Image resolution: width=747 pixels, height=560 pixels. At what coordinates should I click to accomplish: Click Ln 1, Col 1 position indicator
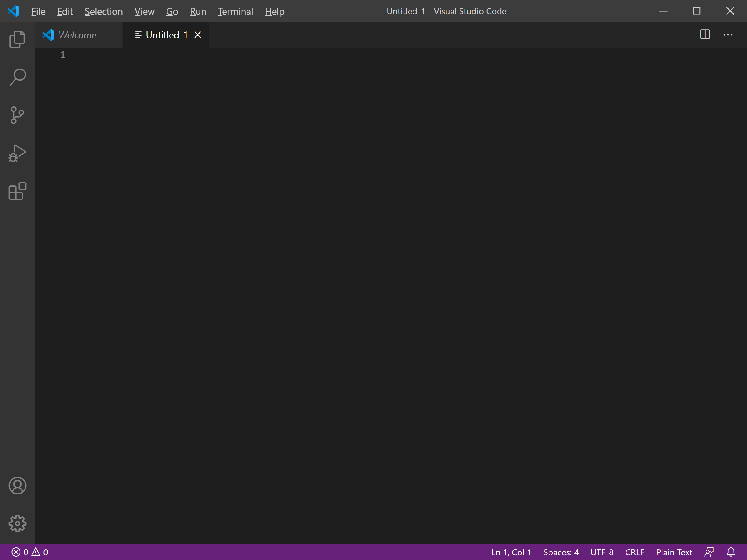point(511,552)
